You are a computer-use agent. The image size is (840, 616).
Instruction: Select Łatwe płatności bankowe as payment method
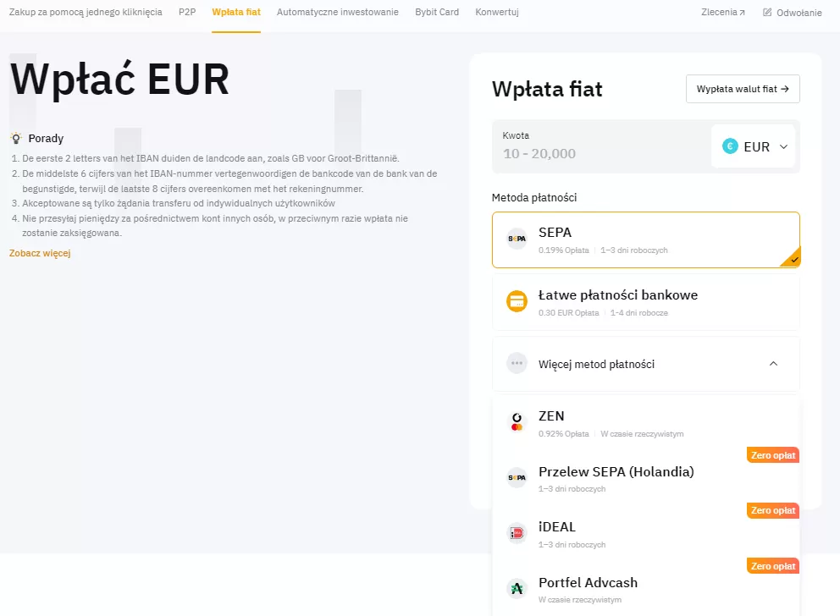645,301
